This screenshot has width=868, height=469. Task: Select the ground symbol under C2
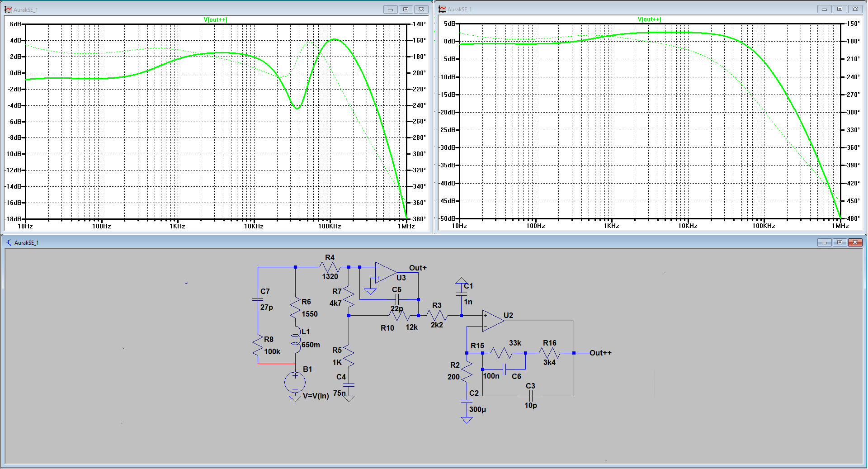point(467,420)
